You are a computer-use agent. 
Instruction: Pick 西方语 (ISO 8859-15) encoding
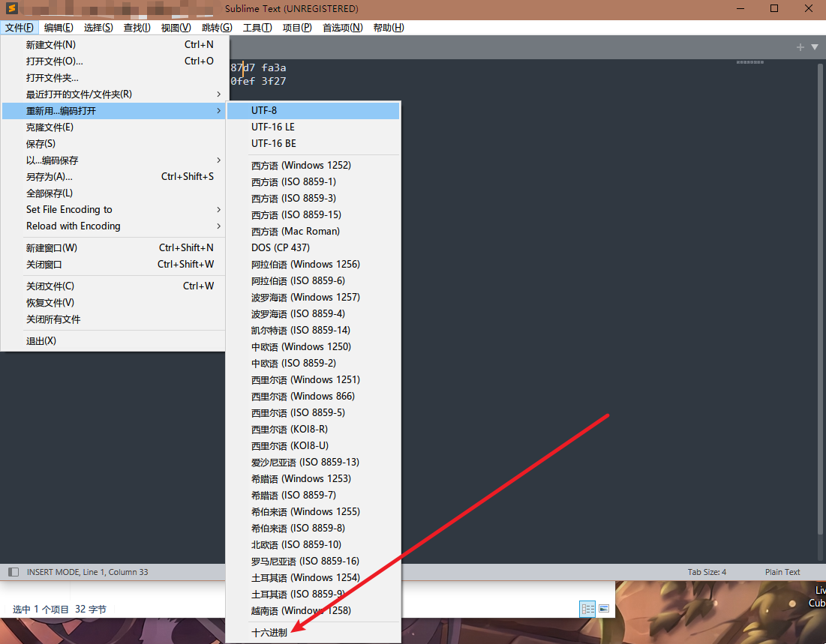[x=314, y=215]
